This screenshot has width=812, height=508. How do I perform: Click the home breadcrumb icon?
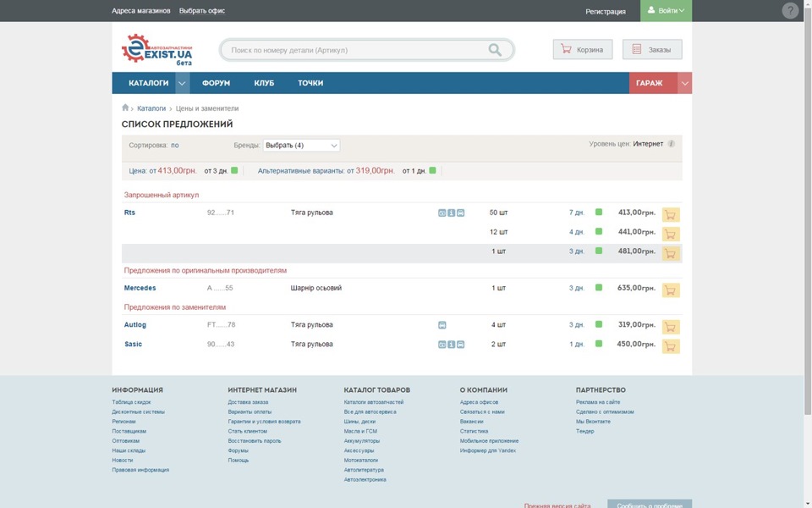point(125,108)
